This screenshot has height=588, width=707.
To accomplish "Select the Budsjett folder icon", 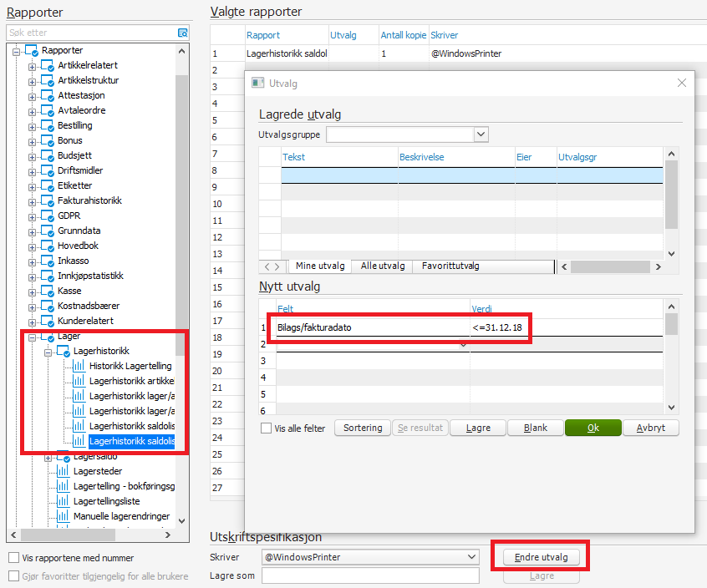I will [48, 156].
